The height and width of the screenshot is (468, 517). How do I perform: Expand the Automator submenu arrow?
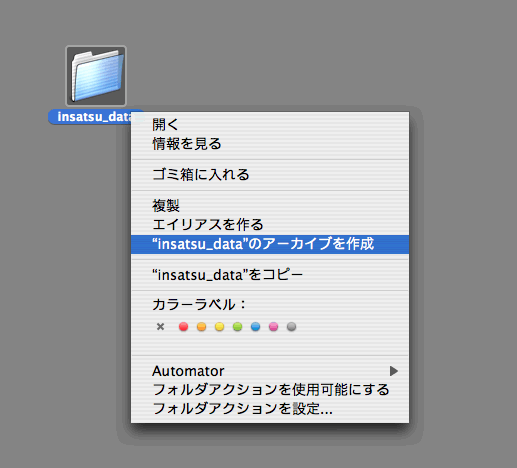coord(394,371)
